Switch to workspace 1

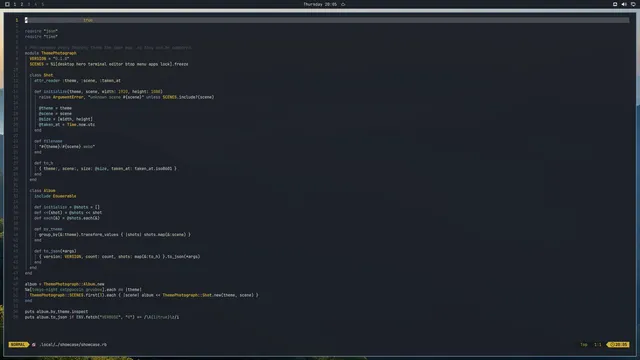click(x=15, y=4)
